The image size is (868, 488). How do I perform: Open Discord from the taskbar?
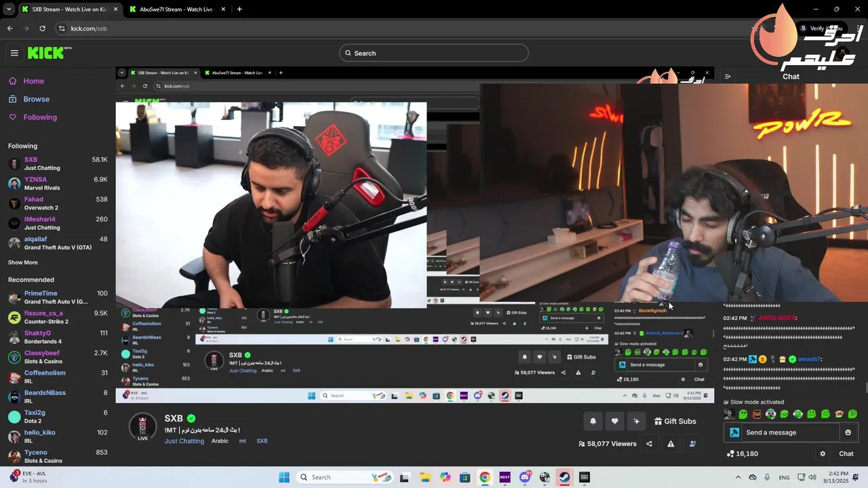[525, 477]
